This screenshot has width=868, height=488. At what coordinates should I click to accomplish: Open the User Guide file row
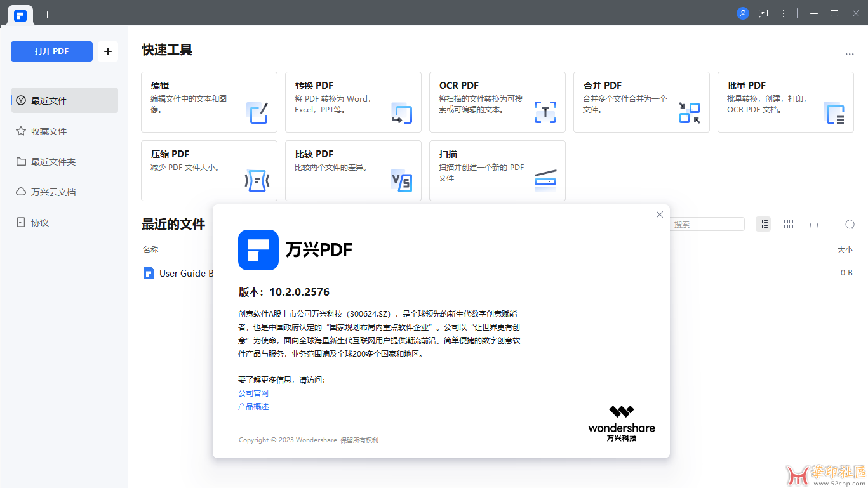tap(498, 273)
